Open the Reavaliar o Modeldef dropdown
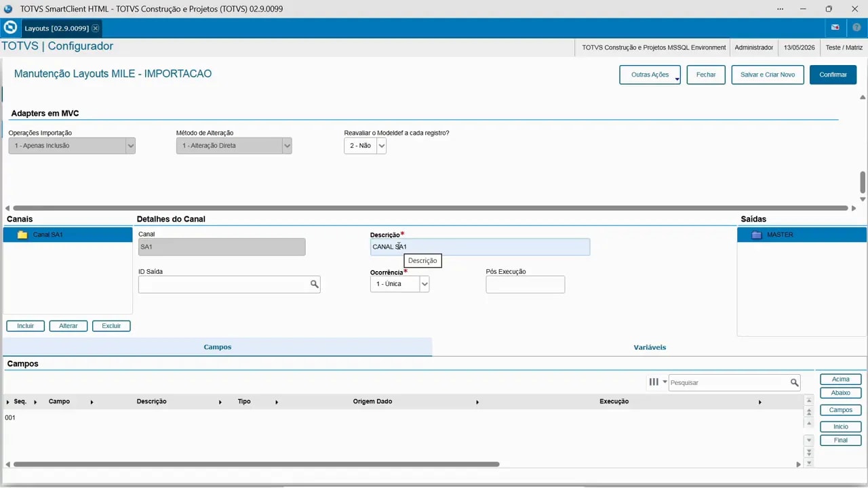 pos(381,146)
